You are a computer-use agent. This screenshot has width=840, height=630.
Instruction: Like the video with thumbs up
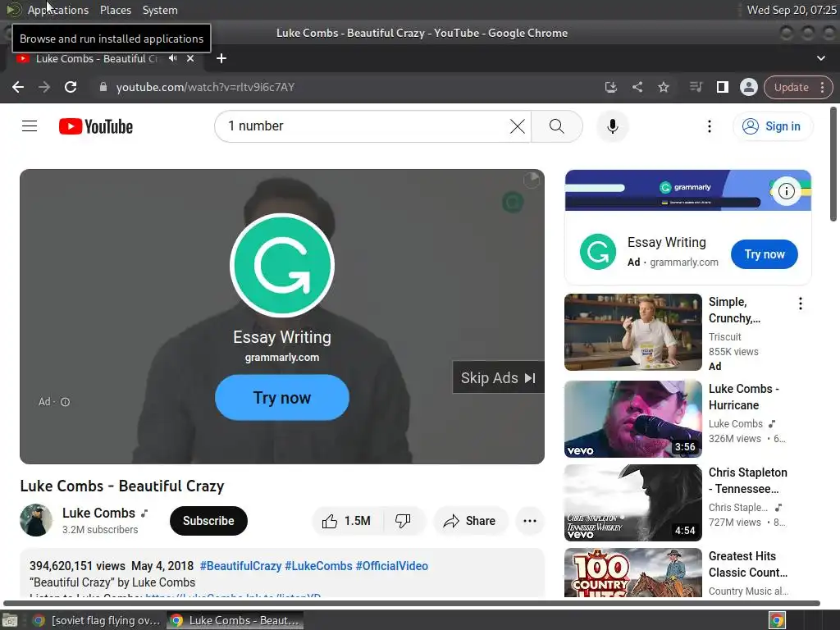(347, 521)
